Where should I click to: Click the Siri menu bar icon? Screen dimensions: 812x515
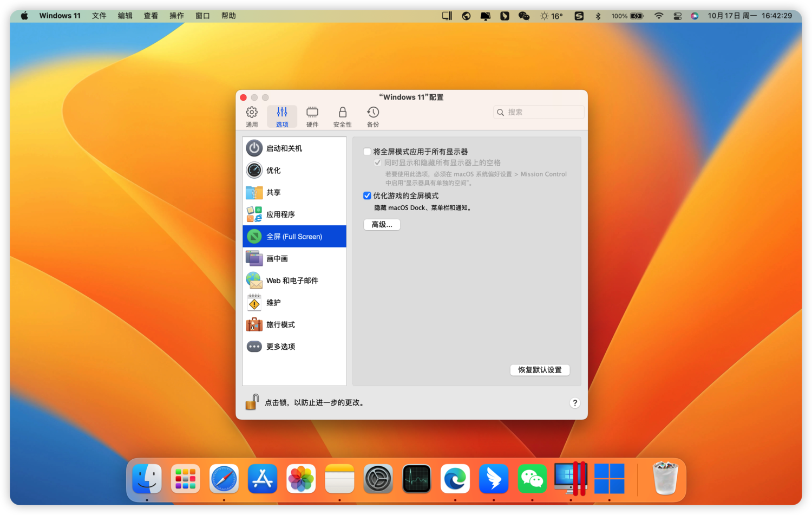click(695, 16)
